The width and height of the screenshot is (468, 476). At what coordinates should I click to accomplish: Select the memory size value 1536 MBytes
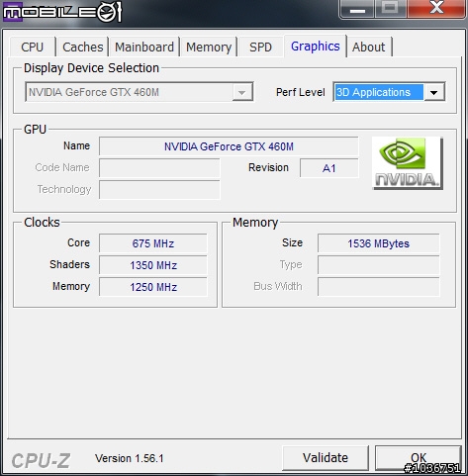[378, 243]
